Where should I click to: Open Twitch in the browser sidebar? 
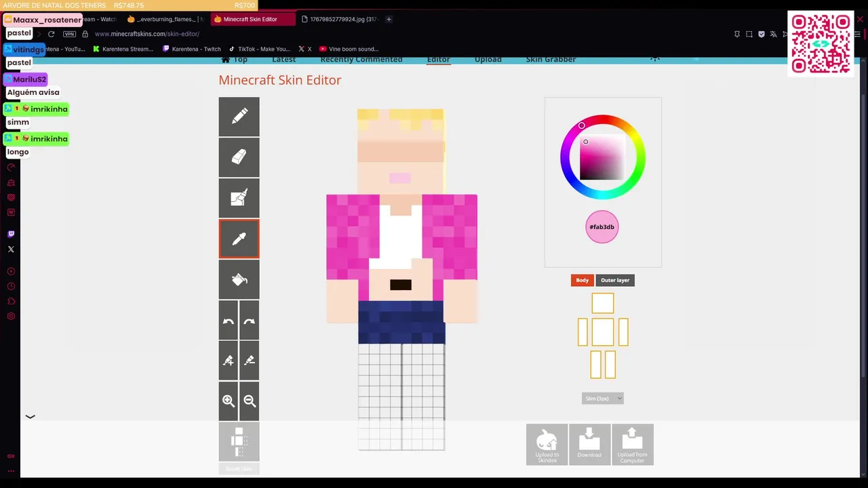(x=11, y=234)
